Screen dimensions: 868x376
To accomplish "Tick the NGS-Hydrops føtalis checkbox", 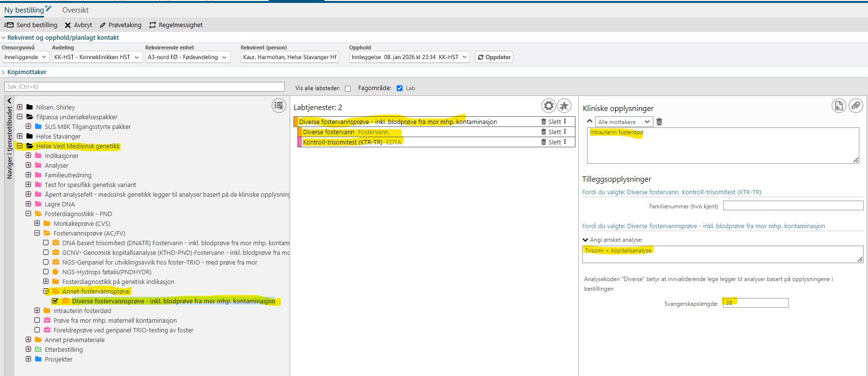I will (x=46, y=272).
